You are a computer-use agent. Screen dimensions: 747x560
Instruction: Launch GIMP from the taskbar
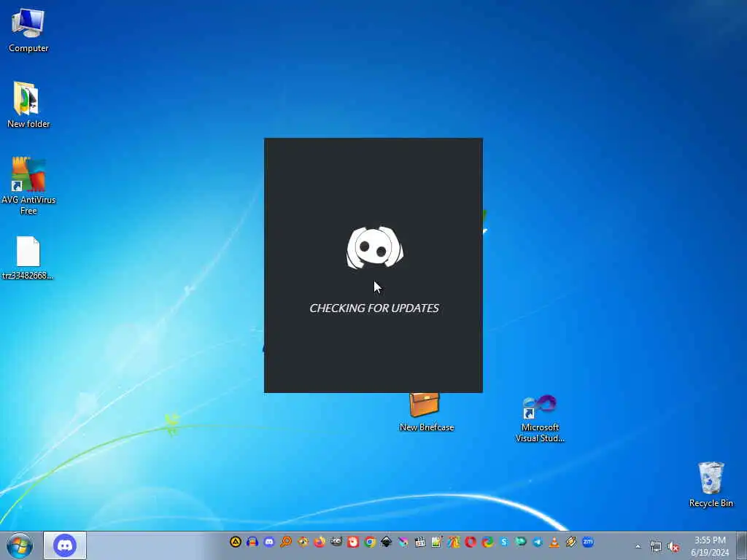tap(336, 542)
